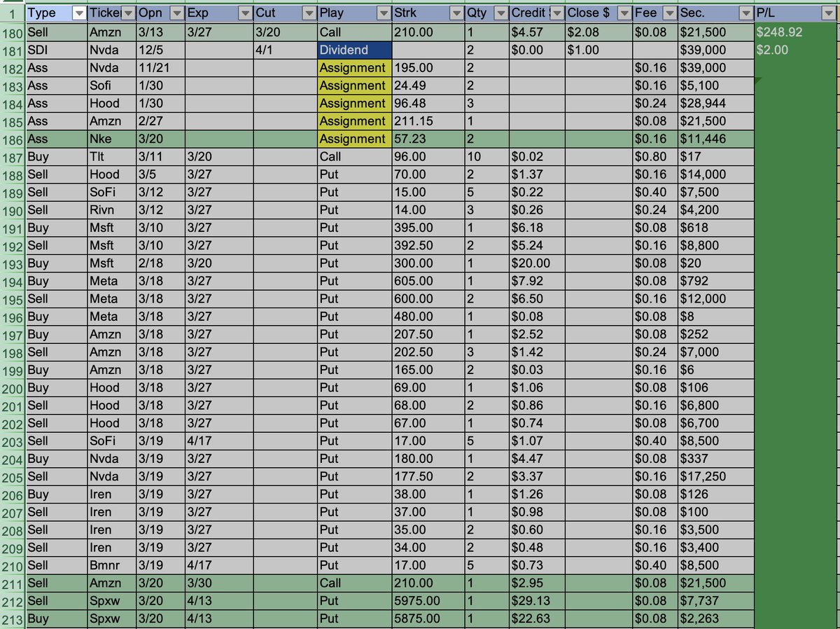The image size is (840, 629).
Task: Select close cell $1.00
Action: (x=598, y=50)
